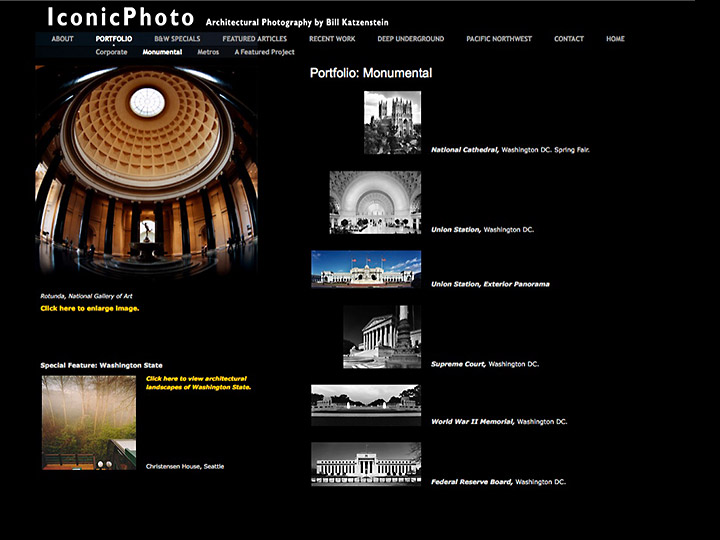This screenshot has width=720, height=540.
Task: Click the Contact menu link
Action: tap(569, 39)
